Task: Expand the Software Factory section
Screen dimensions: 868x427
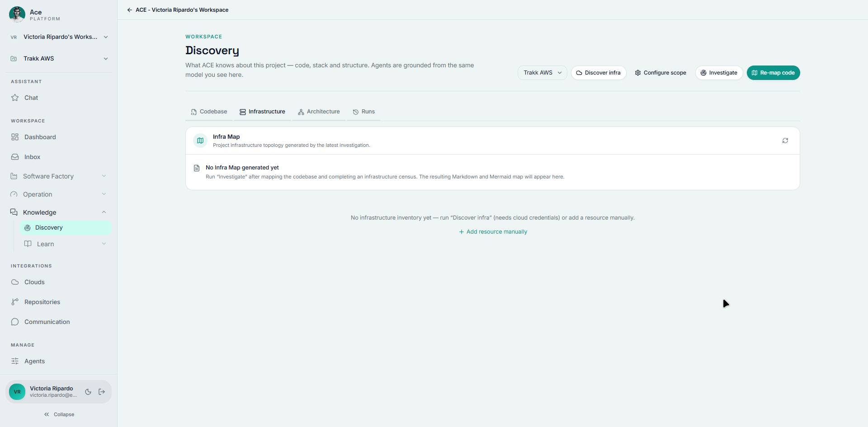Action: (x=59, y=176)
